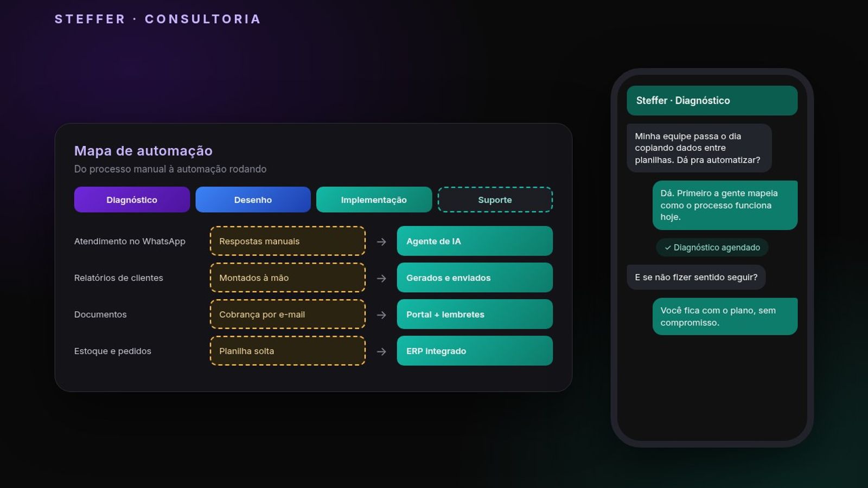Click the Documentos row label
868x488 pixels.
pos(100,314)
